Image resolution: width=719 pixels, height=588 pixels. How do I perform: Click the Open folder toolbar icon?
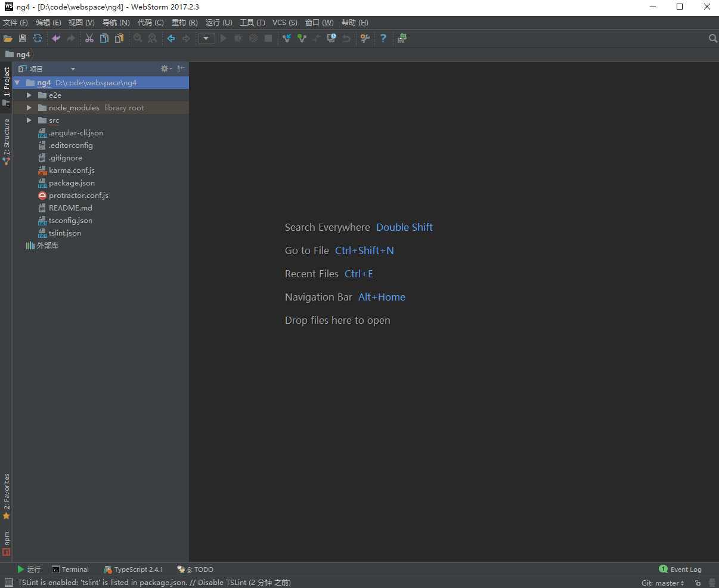[x=8, y=38]
